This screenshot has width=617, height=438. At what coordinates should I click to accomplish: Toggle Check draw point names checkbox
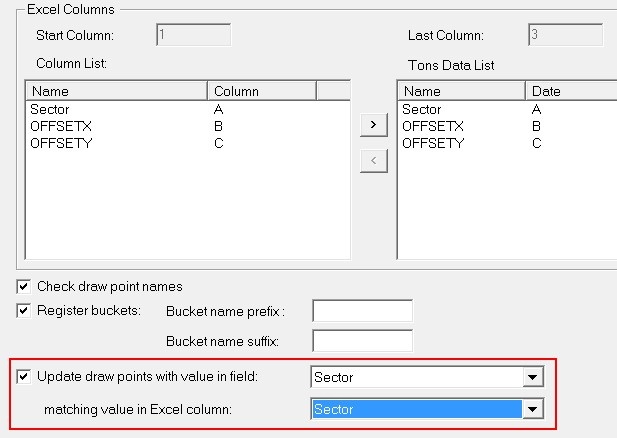[24, 286]
